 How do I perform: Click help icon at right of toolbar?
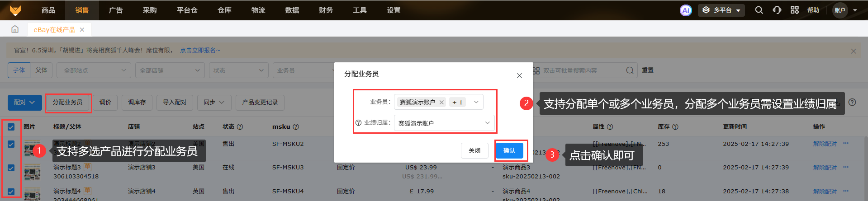point(852,103)
